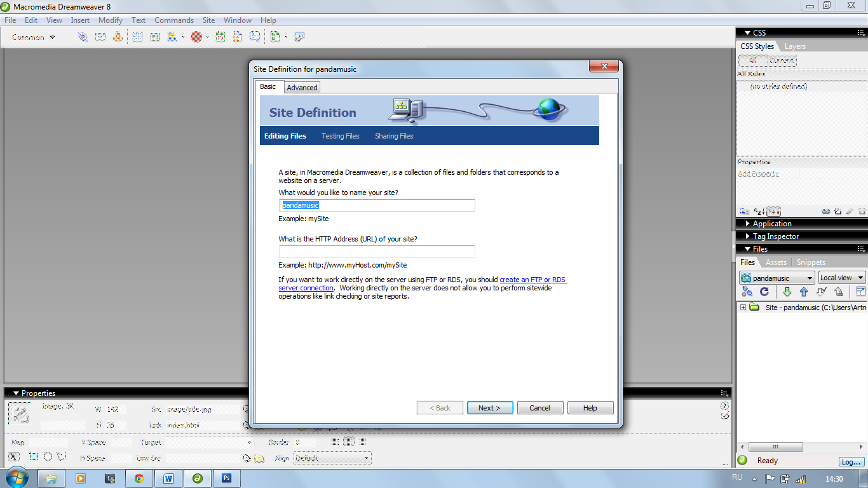Screen dimensions: 868x488
Task: Click the Email Link icon in Insert bar
Action: click(100, 37)
